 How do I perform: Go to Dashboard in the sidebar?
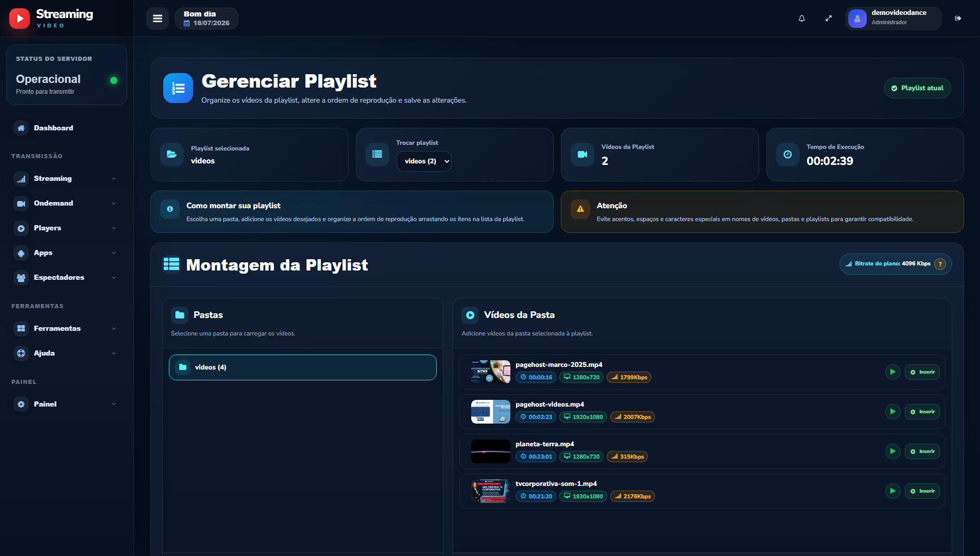click(x=66, y=128)
